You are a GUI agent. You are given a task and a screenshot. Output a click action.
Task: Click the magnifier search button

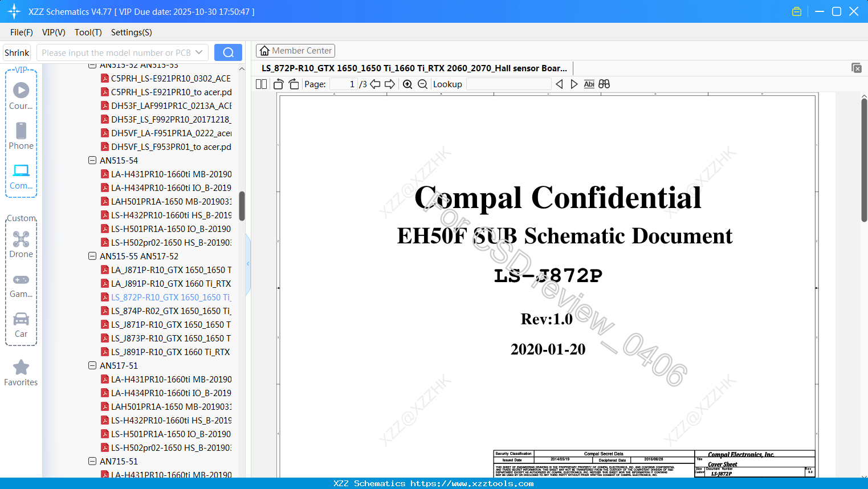[228, 52]
